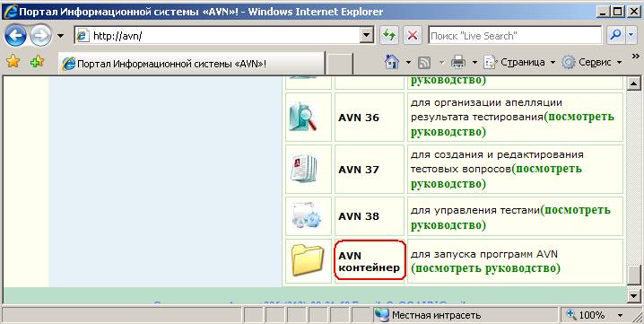
Task: Go back with the Back arrow button
Action: click(15, 36)
